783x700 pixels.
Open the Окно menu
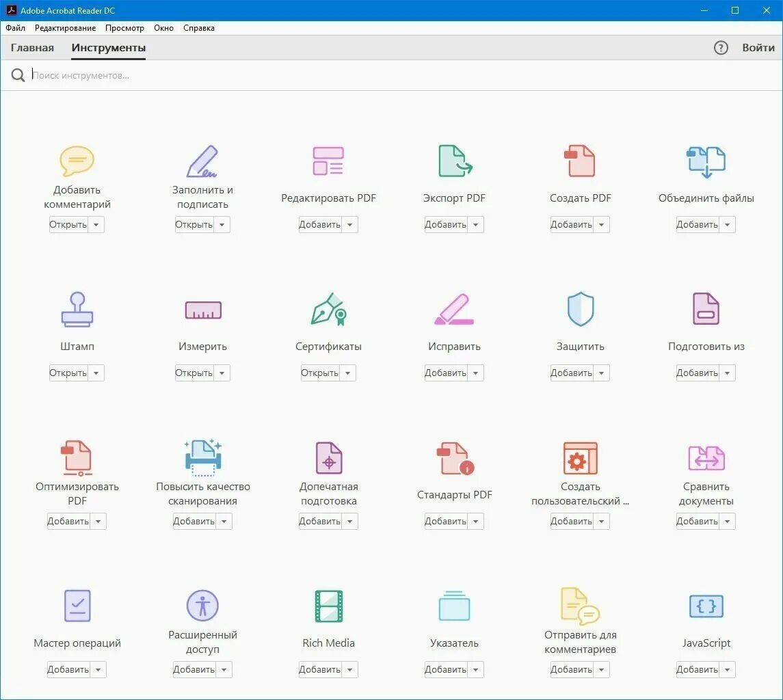pos(164,28)
